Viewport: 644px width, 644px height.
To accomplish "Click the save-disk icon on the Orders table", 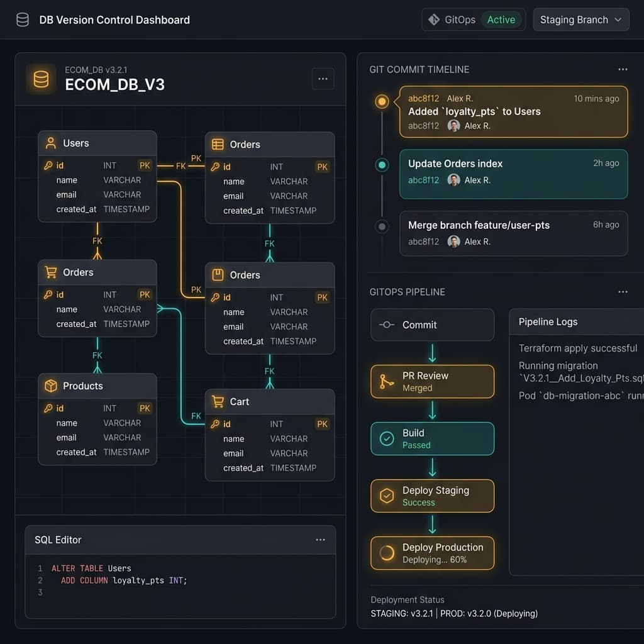I will (x=218, y=275).
